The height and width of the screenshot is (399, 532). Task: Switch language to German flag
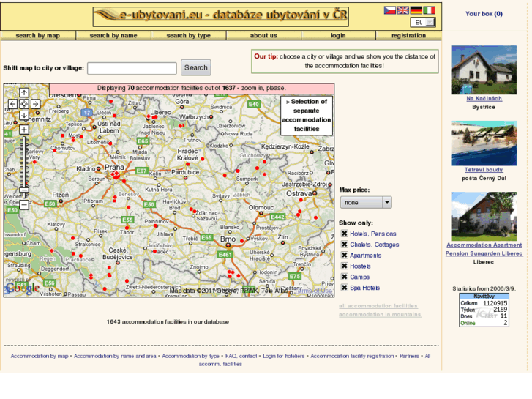coord(416,10)
